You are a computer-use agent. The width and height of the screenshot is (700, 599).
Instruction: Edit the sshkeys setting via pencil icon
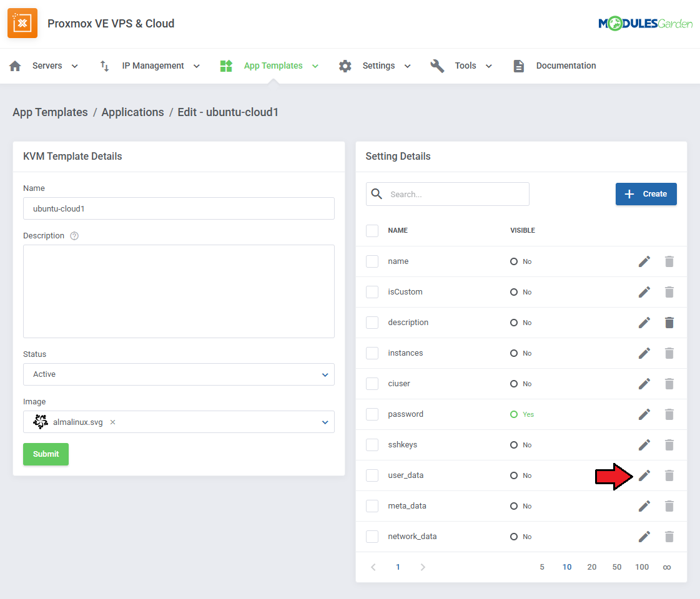tap(644, 445)
